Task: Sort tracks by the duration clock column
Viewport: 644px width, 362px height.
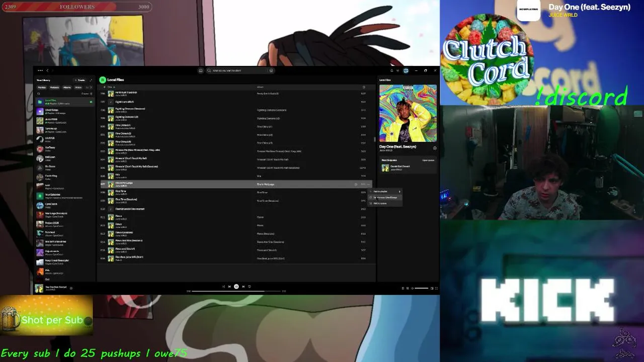Action: 364,87
